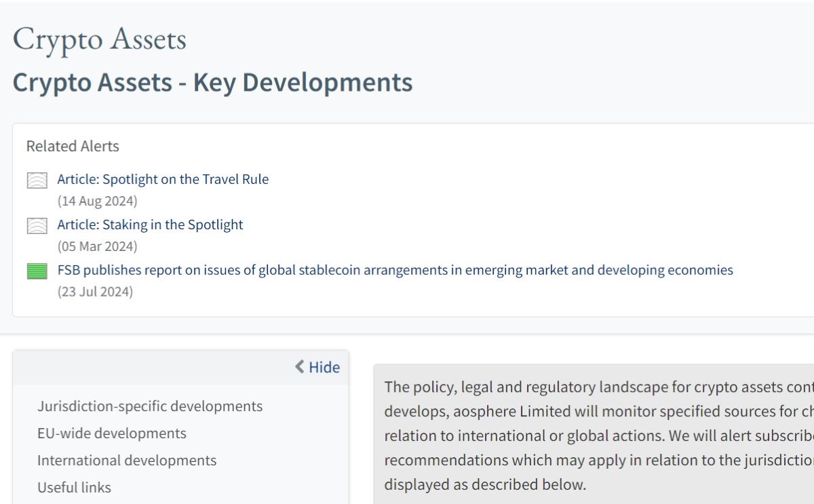The height and width of the screenshot is (504, 814).
Task: Click the Related Alerts heading
Action: 73,146
